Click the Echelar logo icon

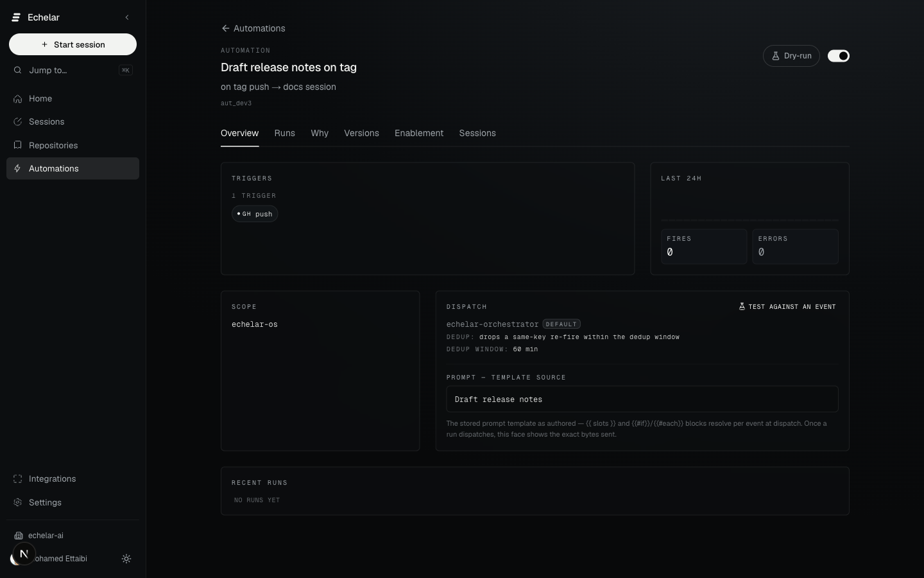click(16, 17)
